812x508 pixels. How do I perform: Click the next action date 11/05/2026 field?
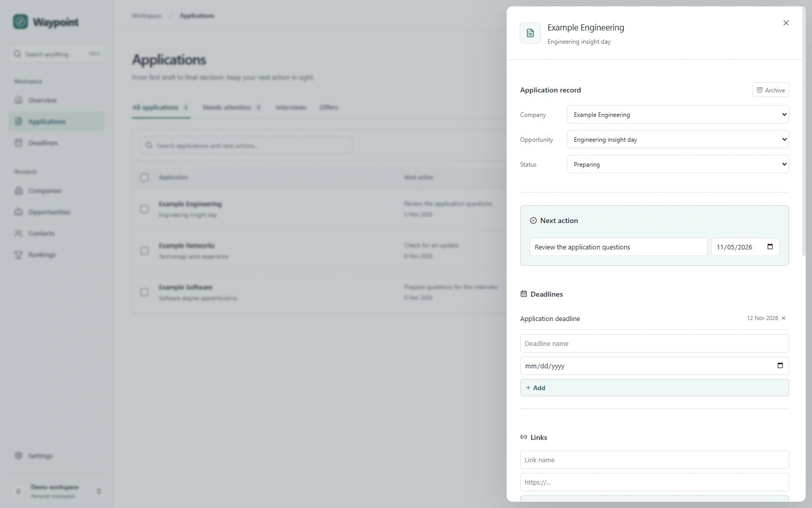pyautogui.click(x=745, y=247)
